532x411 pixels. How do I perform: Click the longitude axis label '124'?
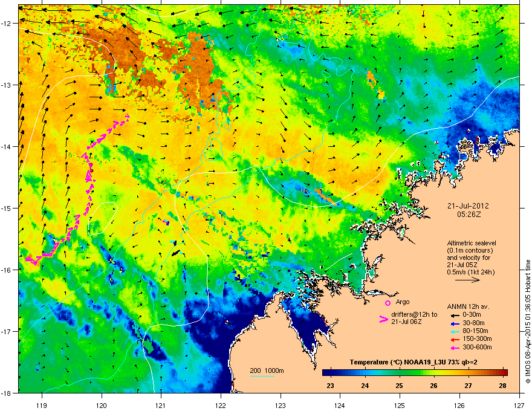(x=340, y=405)
